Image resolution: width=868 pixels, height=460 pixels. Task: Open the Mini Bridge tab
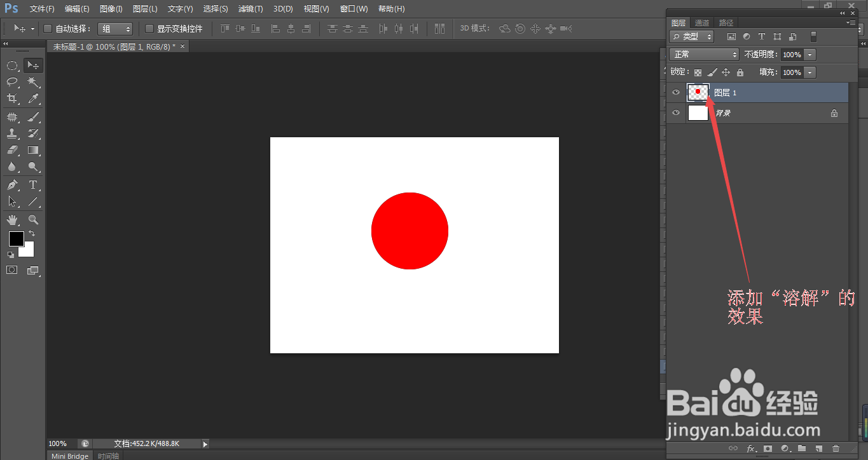70,456
